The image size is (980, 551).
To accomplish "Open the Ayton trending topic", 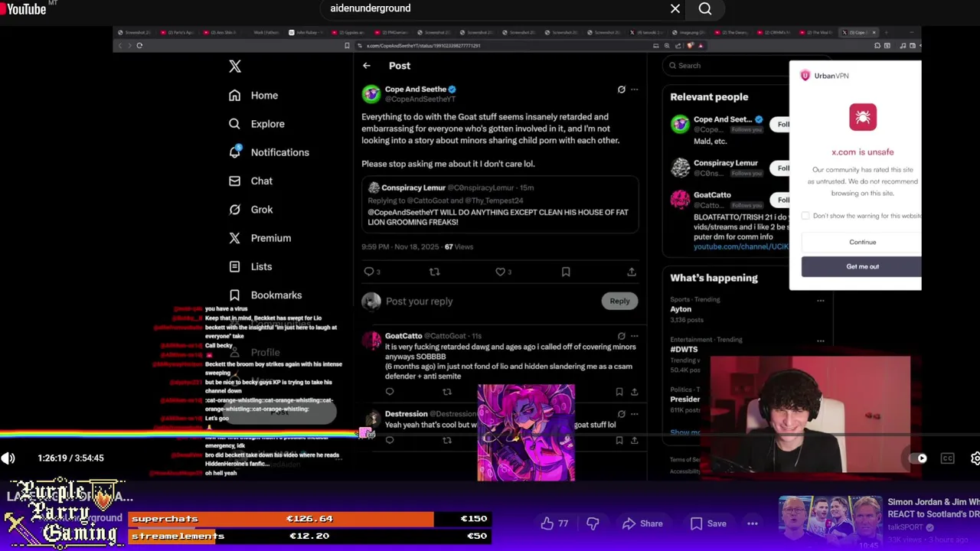I will 681,309.
